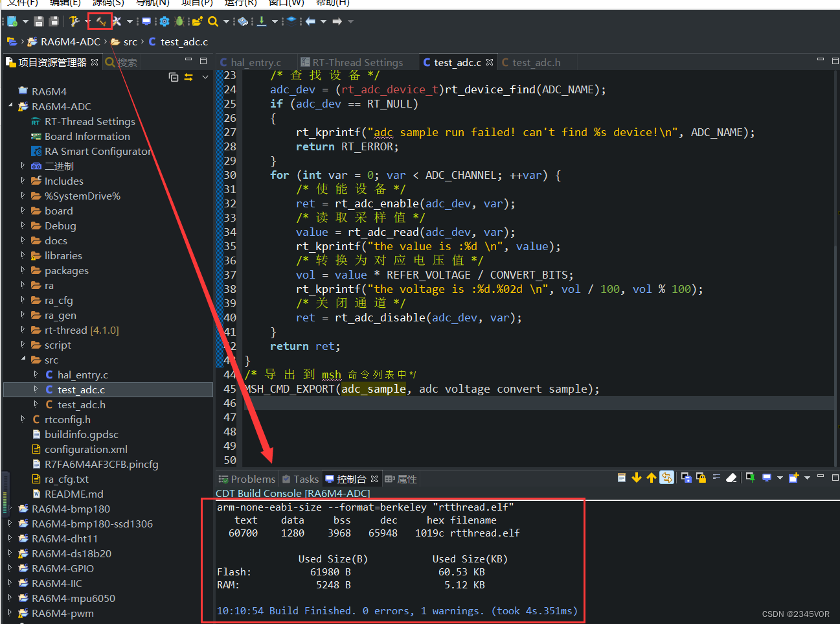Screen dimensions: 840x624
Task: Open RT-Thread Settings in project tree
Action: point(89,121)
